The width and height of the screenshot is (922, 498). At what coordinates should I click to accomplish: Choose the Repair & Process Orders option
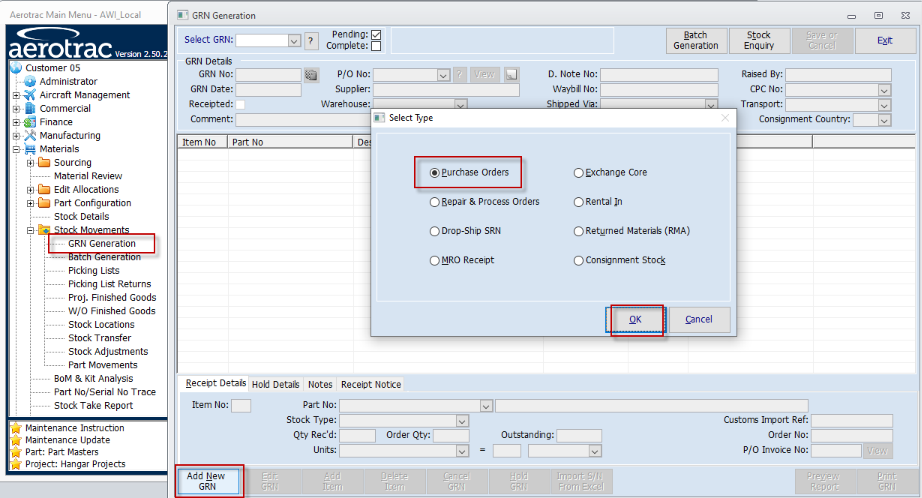435,202
